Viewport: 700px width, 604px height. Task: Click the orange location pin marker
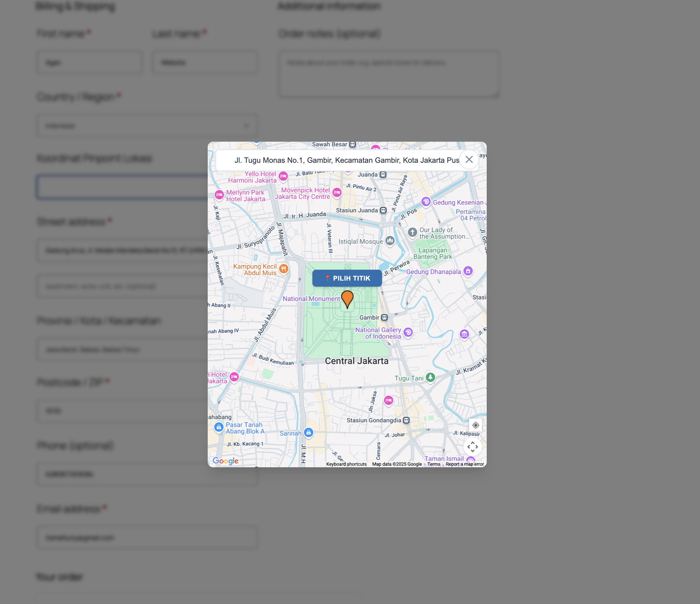(347, 299)
